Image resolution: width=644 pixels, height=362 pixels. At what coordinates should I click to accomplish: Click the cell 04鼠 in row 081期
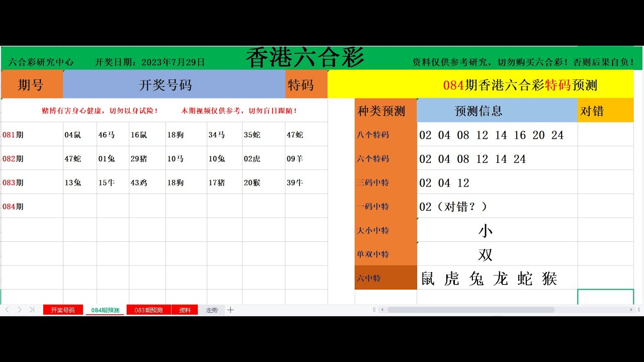click(80, 134)
